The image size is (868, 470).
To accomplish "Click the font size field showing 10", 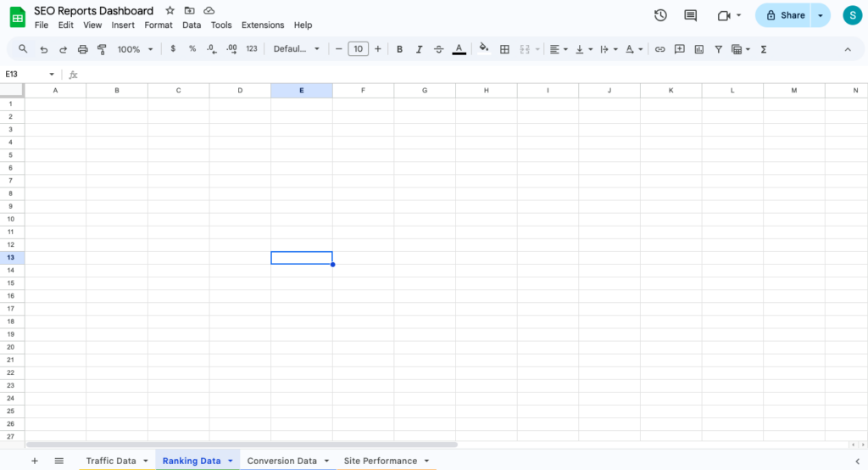I will 359,48.
